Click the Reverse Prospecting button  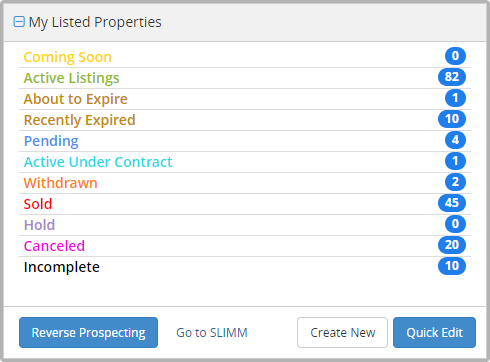coord(88,332)
